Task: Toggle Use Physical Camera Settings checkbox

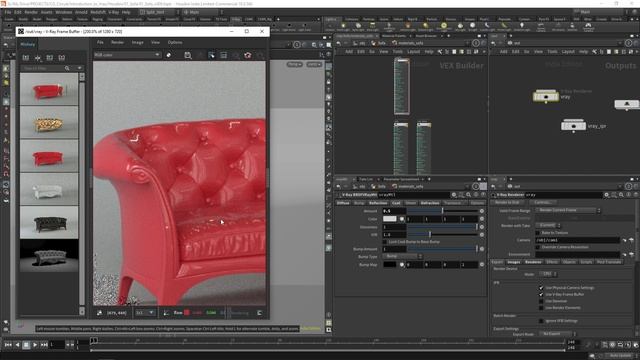Action: (x=541, y=288)
